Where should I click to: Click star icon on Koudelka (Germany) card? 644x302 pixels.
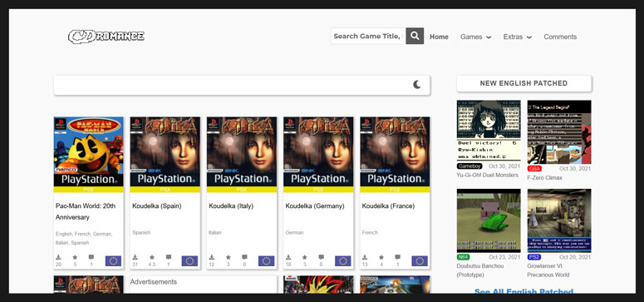(x=305, y=257)
